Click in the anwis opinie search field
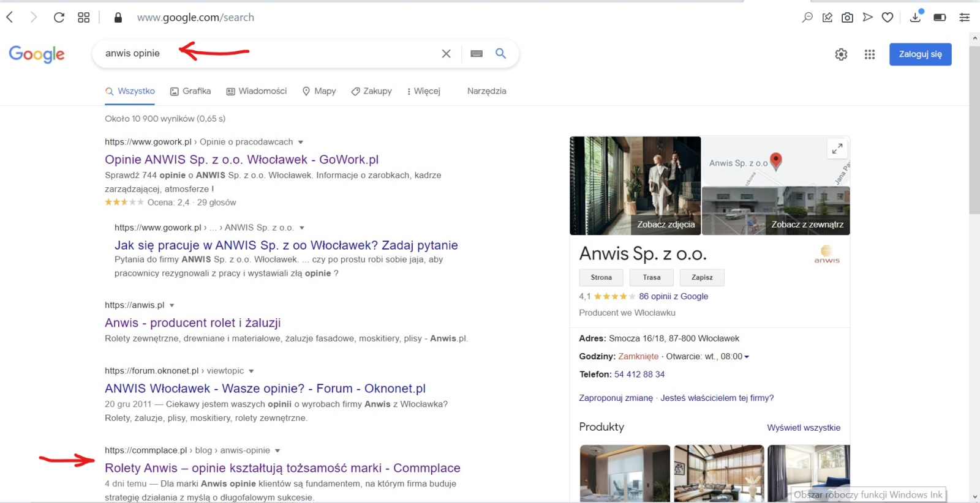 tap(269, 54)
